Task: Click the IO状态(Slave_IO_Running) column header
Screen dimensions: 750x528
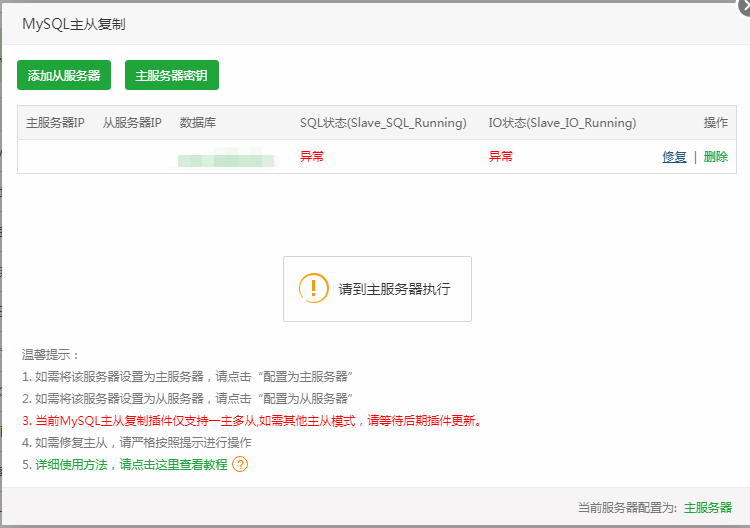Action: (562, 123)
